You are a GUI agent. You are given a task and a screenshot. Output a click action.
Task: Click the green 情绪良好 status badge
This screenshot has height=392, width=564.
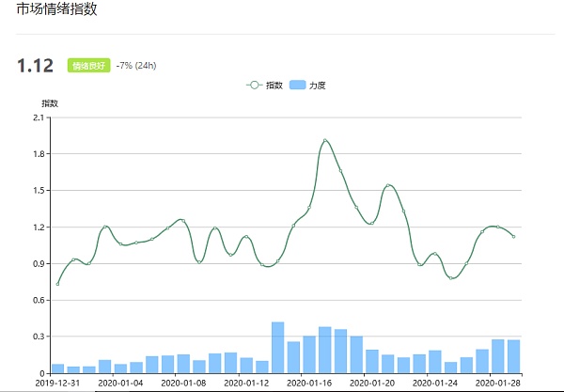pos(89,66)
